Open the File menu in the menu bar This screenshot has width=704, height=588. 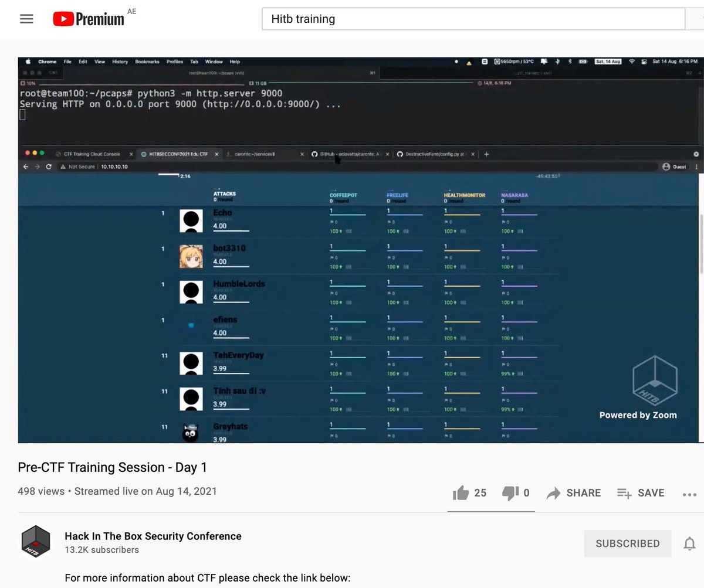click(x=67, y=62)
